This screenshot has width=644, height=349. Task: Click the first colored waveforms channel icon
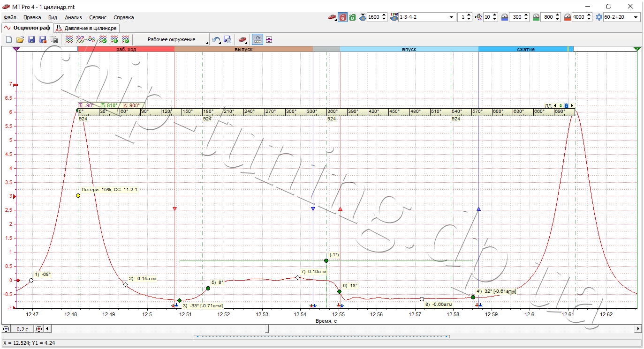tap(69, 40)
